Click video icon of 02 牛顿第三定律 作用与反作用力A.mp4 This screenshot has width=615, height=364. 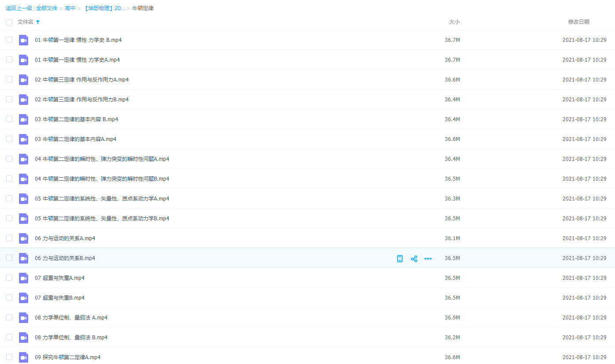click(x=23, y=80)
